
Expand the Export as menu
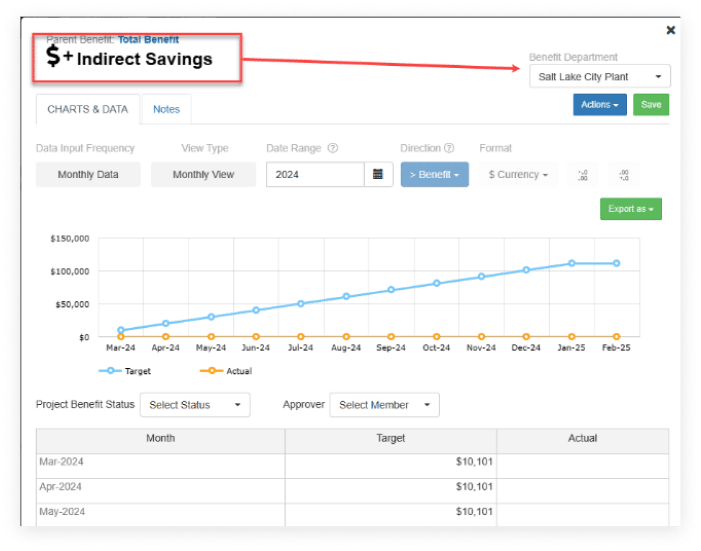630,209
